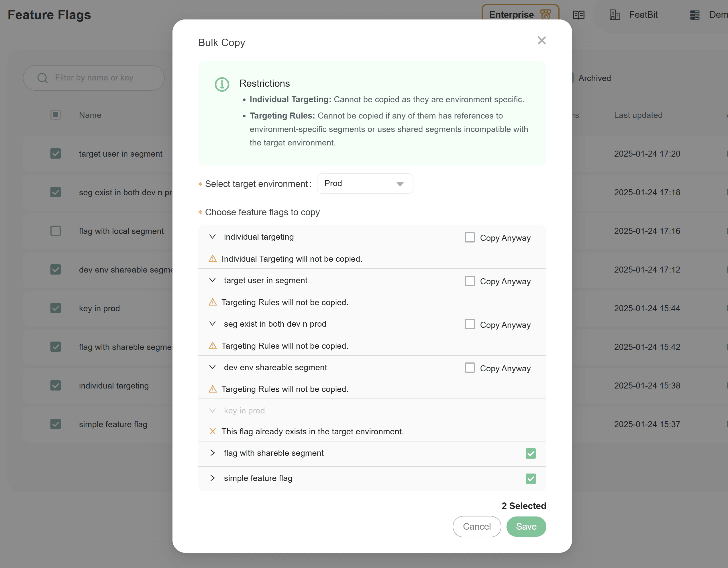Screen dimensions: 728x568
Task: Enable Copy Anyway for dev env shareable segment
Action: 470,367
